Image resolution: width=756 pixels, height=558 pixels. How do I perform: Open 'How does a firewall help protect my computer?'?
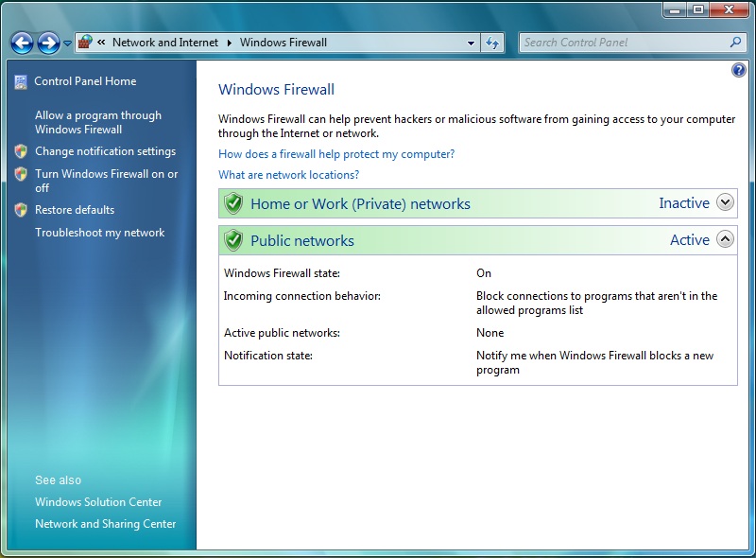coord(336,154)
